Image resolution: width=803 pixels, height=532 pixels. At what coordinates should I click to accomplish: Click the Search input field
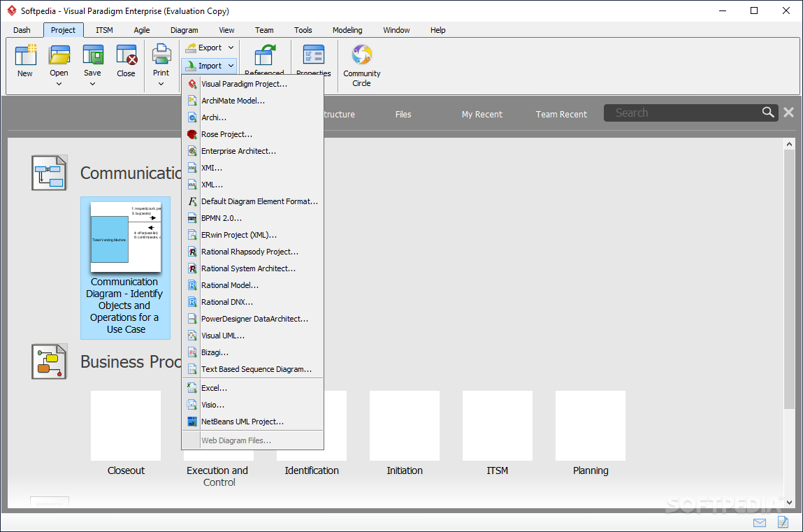point(685,113)
